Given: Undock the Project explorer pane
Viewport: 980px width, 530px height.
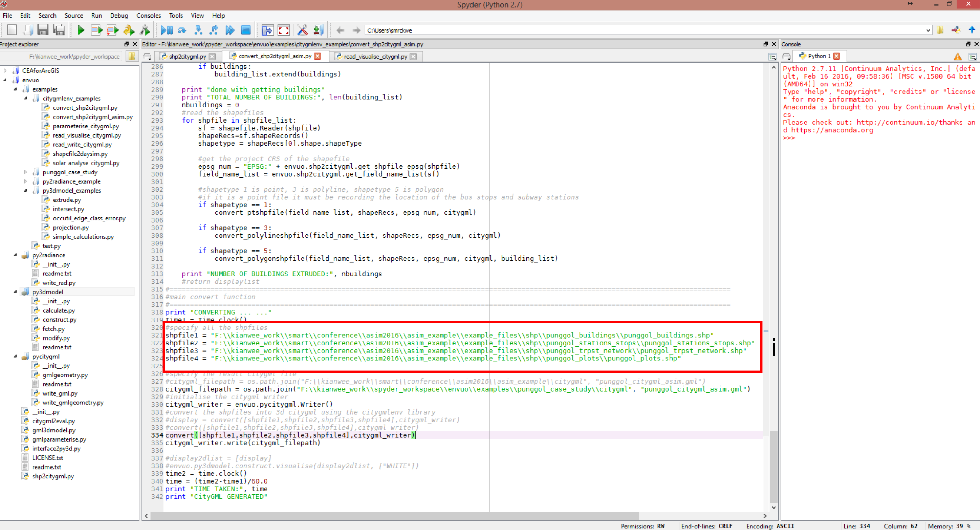Looking at the screenshot, I should (x=127, y=44).
